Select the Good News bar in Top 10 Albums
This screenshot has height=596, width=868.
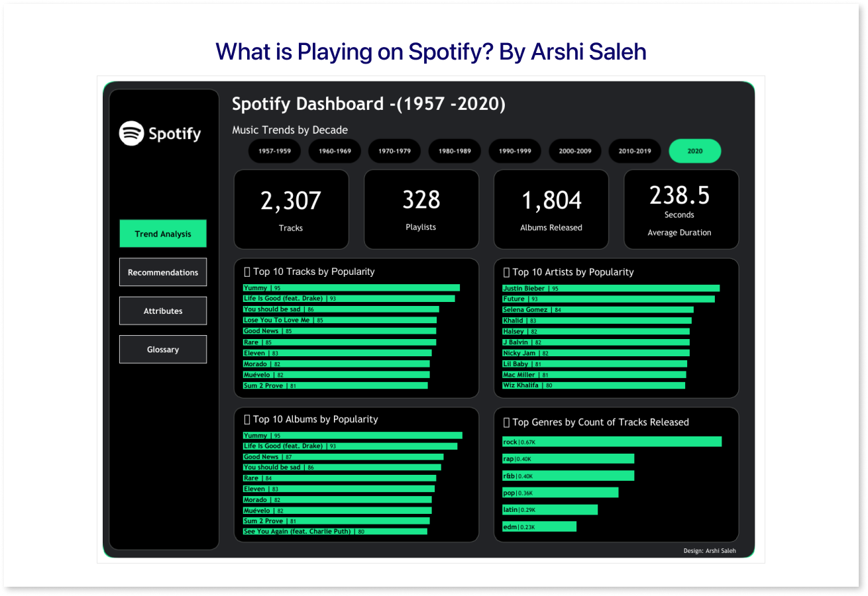(343, 457)
